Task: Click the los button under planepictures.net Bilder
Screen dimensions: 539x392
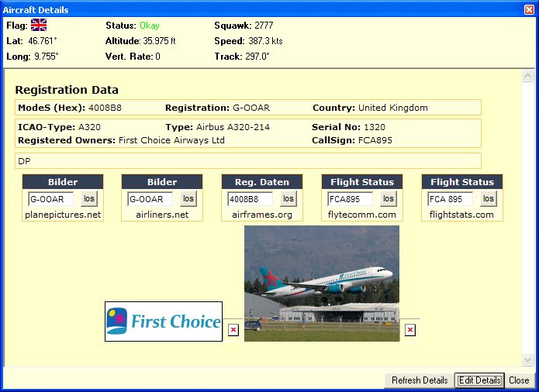Action: [89, 199]
